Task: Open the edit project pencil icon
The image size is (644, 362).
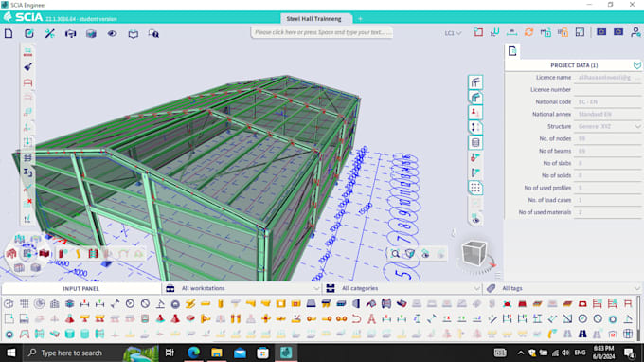Action: (x=29, y=33)
